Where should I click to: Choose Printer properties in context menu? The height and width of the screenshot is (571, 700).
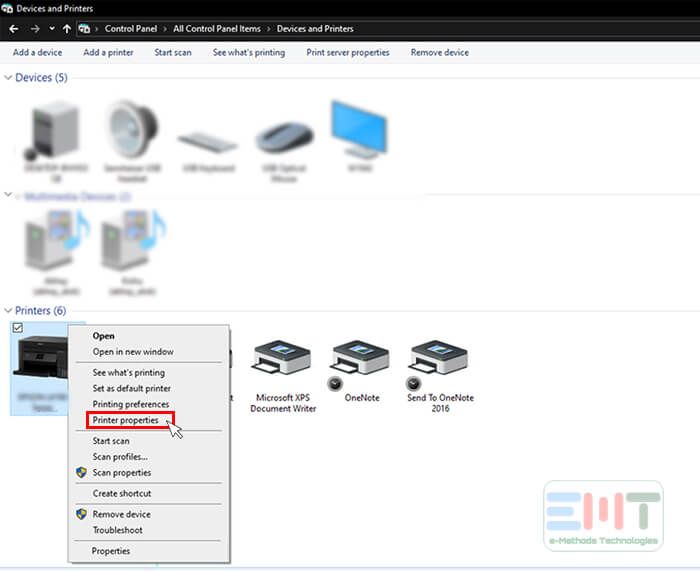tap(125, 420)
